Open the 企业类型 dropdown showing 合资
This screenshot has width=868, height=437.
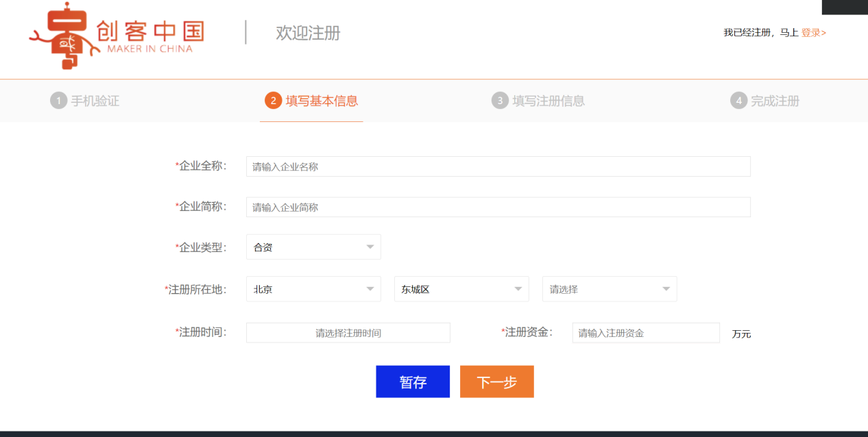coord(313,247)
